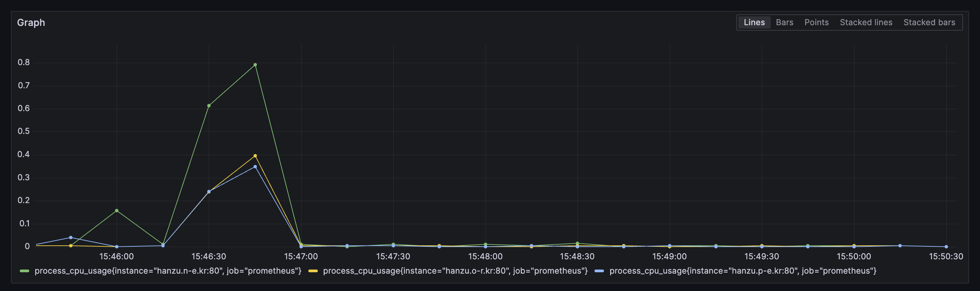Click the 0.8 y-axis label
Screen dimensions: 980x291
coord(23,62)
